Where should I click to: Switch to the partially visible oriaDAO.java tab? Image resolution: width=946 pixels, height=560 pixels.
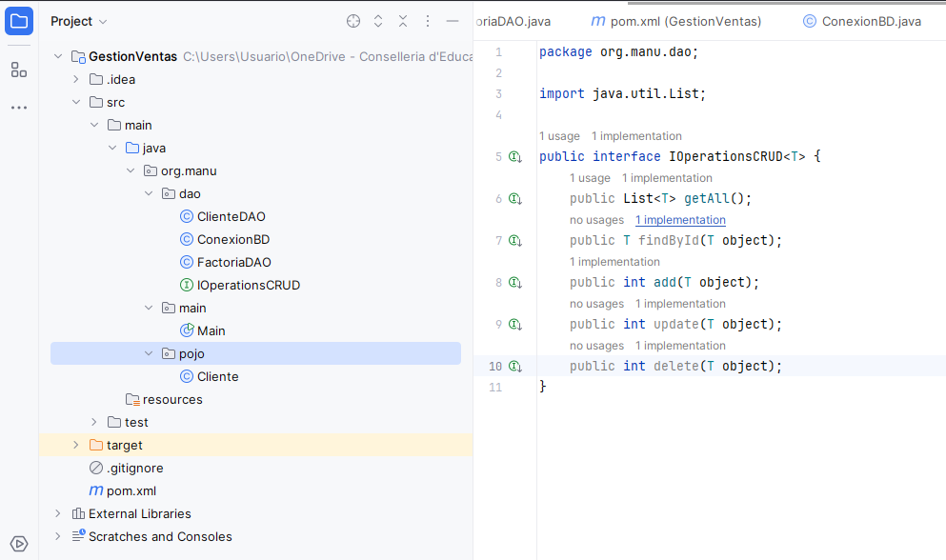pos(513,22)
